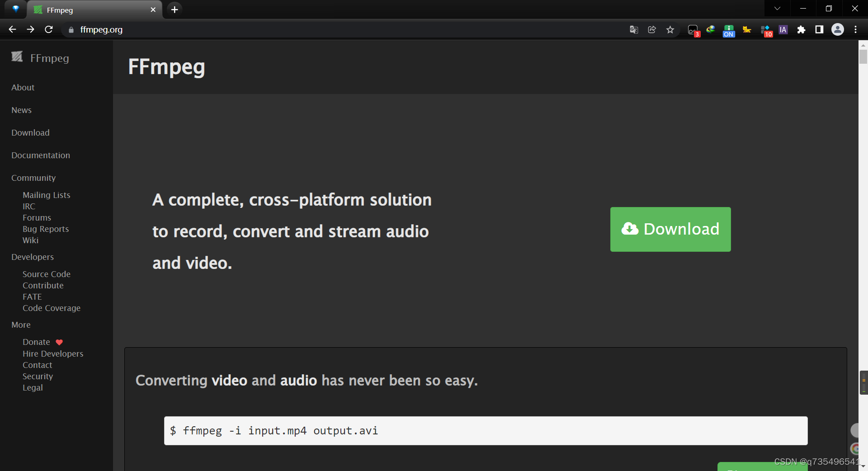
Task: Click the yellow cat extension icon
Action: (747, 30)
